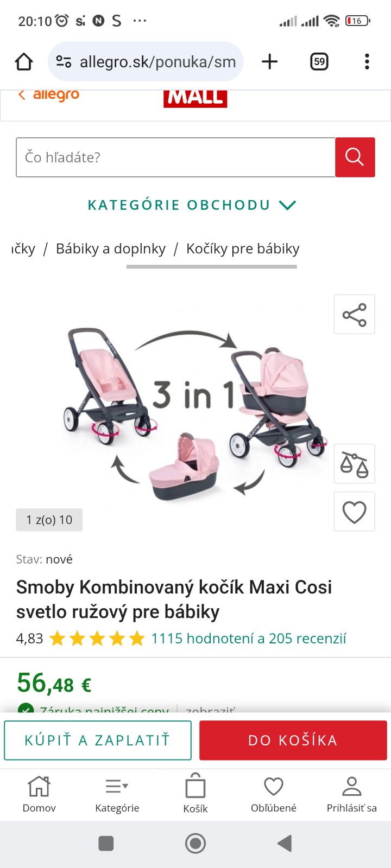391x868 pixels.
Task: Open the 1115 hodnotení a 205 recenzií link
Action: tap(249, 639)
